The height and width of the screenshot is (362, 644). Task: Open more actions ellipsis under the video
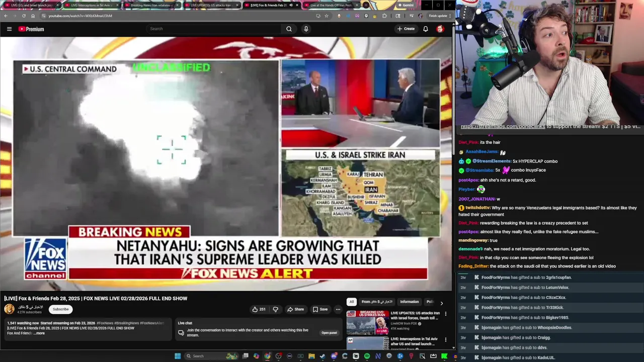click(338, 309)
